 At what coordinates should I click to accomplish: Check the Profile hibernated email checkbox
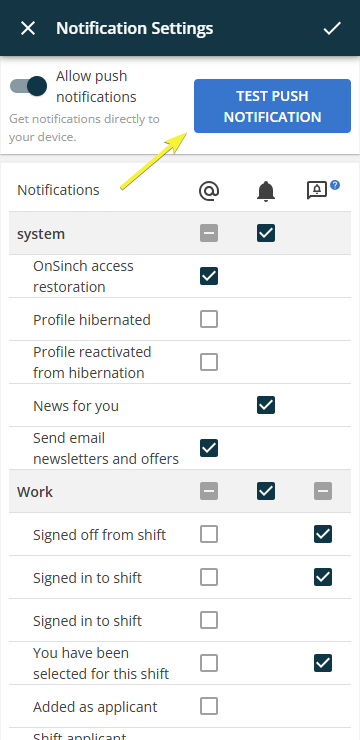(x=209, y=320)
